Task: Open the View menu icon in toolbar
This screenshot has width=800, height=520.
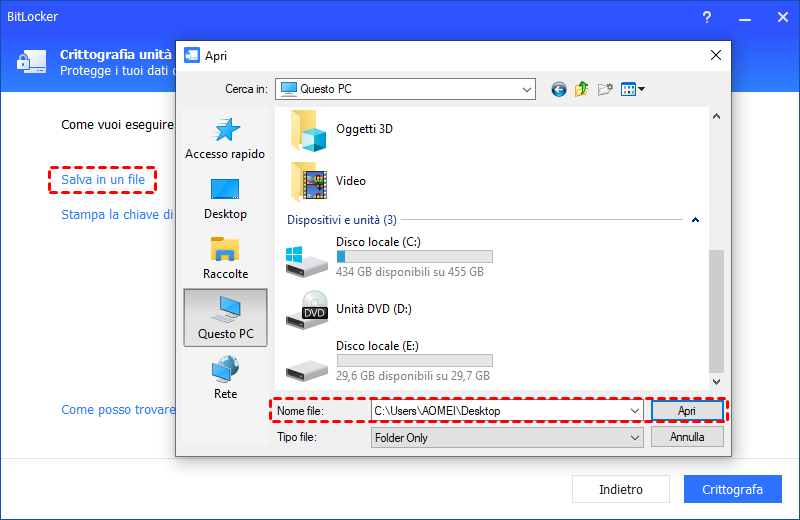Action: pos(633,89)
